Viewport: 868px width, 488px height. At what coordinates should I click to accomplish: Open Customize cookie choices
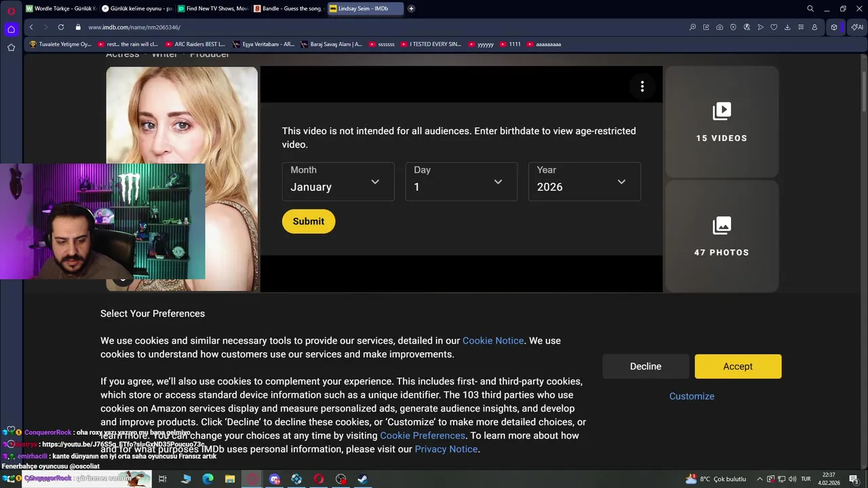[x=692, y=396]
